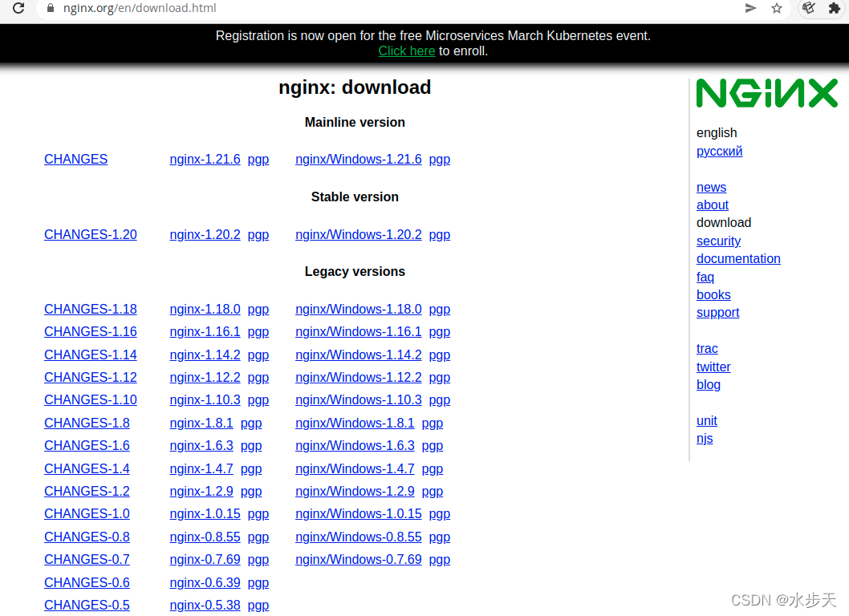Download nginx-1.18.0 source
This screenshot has height=616, width=849.
(x=205, y=309)
